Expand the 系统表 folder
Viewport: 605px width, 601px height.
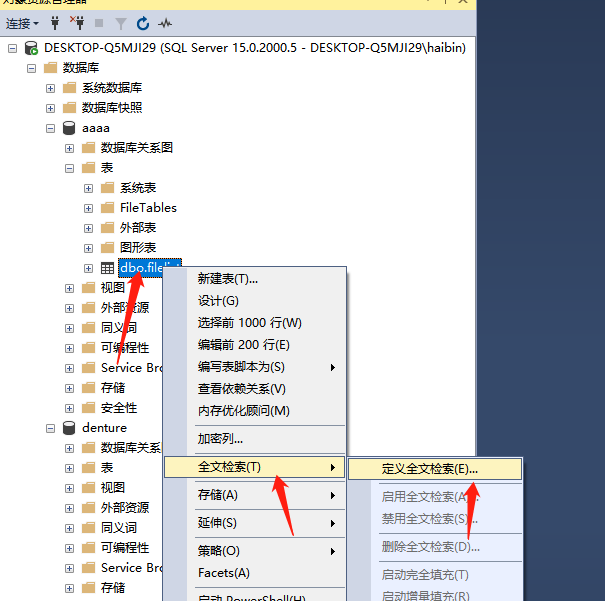(x=88, y=188)
